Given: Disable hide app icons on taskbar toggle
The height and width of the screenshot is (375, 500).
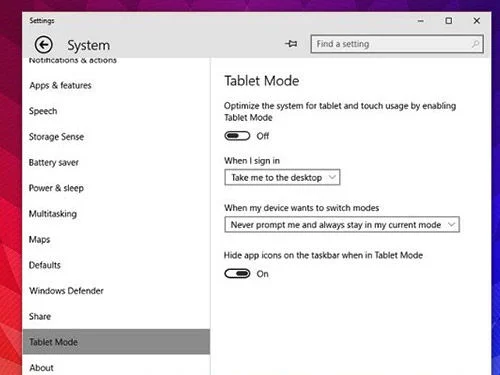Looking at the screenshot, I should click(x=237, y=274).
